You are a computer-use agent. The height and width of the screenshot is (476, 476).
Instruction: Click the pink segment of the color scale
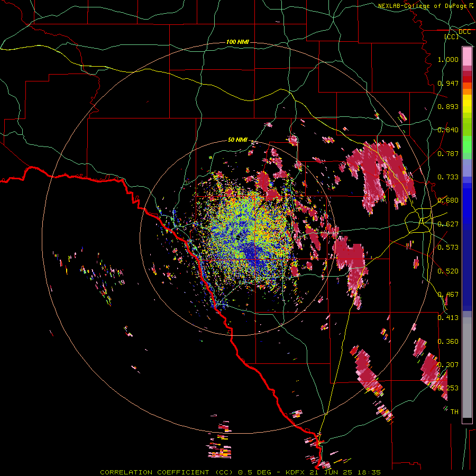[x=467, y=56]
